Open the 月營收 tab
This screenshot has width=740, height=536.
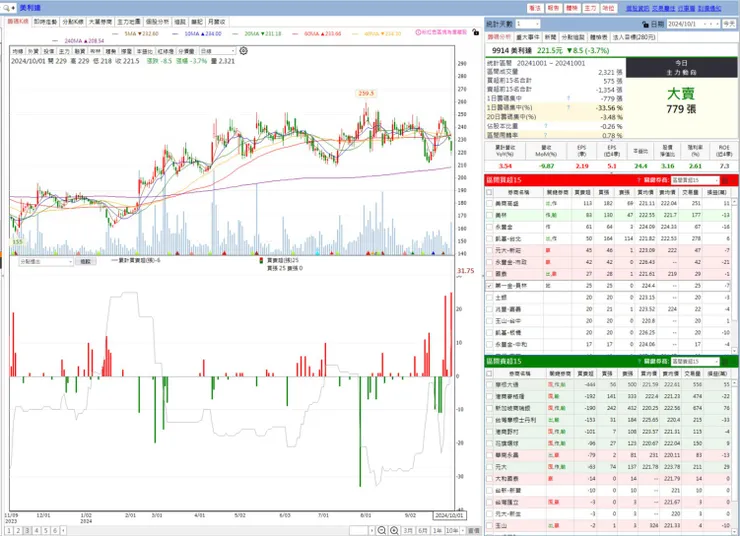(x=217, y=22)
